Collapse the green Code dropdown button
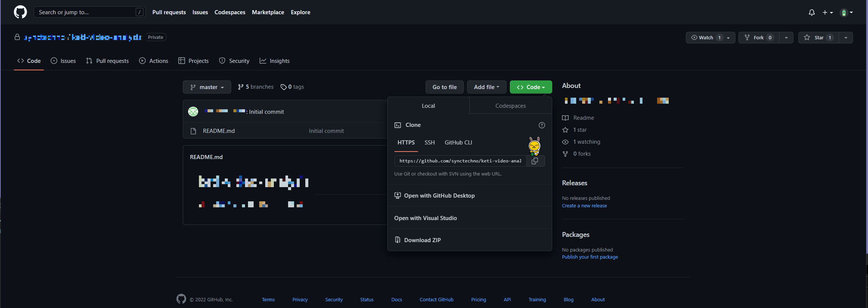Viewport: 868px width, 308px height. point(531,87)
